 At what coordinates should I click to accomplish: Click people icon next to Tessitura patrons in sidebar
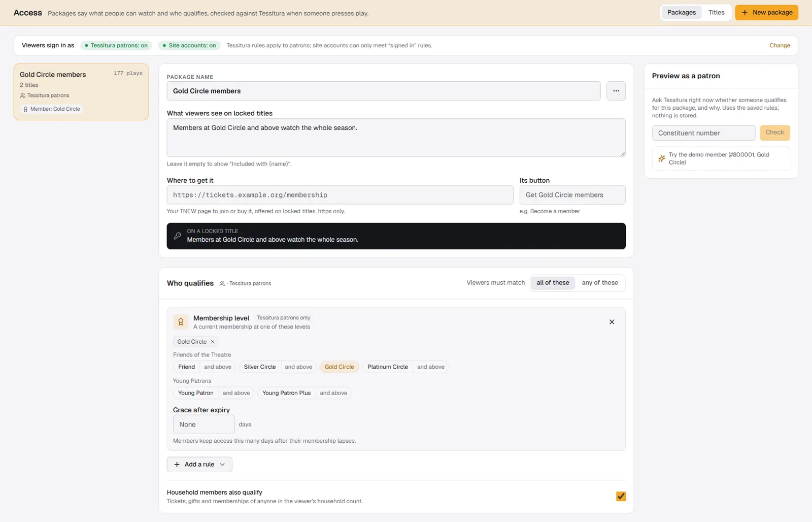pos(22,95)
